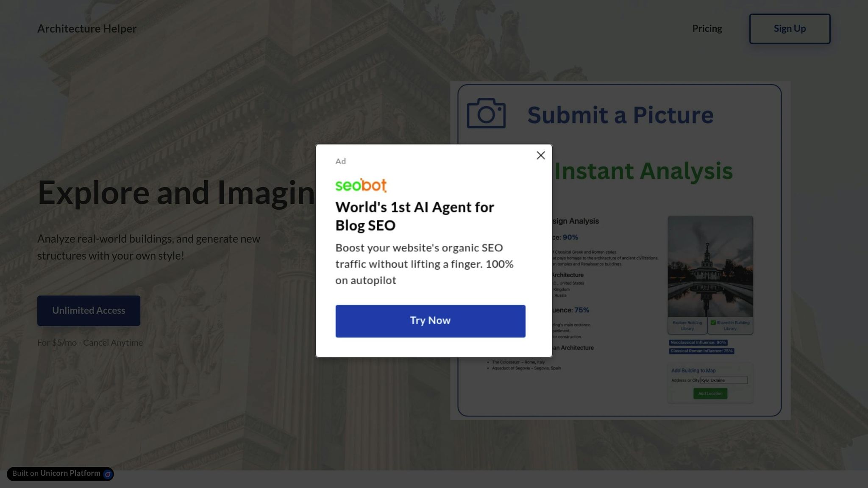This screenshot has width=868, height=488.
Task: Click the Sign Up button
Action: (x=790, y=28)
